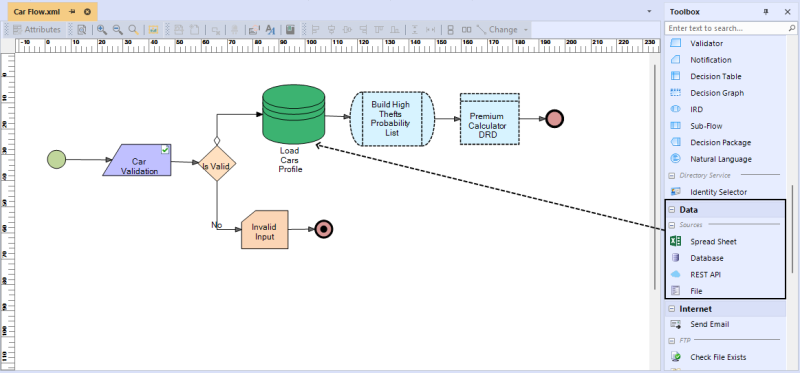Close the Car Flow.xml tab
This screenshot has width=800, height=373.
(x=87, y=11)
